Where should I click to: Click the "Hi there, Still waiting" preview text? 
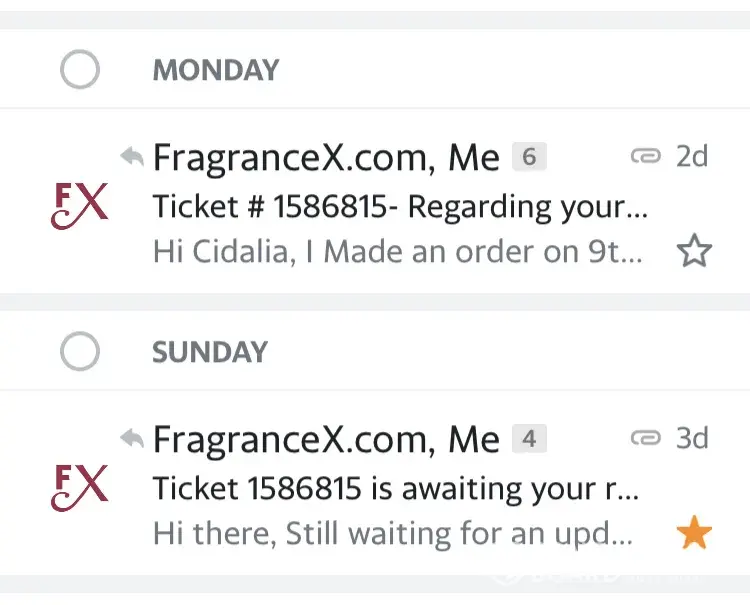point(392,534)
